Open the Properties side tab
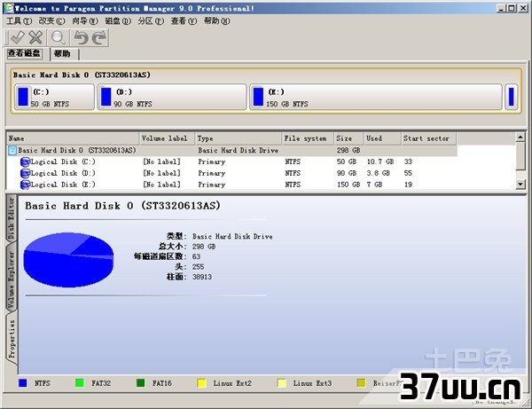 (x=12, y=340)
